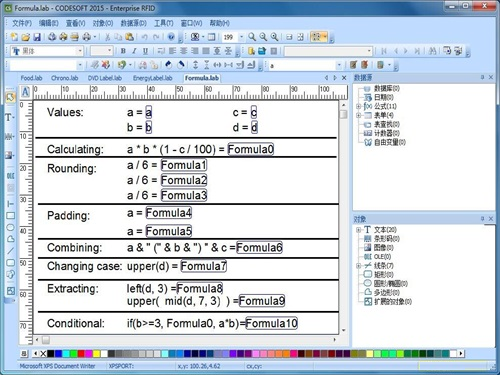Select the Barcode tool in left toolbox
The height and width of the screenshot is (375, 500).
pyautogui.click(x=9, y=136)
